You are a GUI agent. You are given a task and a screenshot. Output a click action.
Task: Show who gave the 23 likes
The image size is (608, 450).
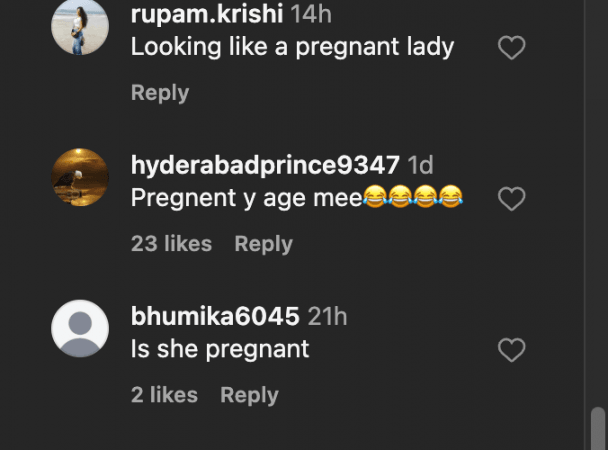pos(171,243)
